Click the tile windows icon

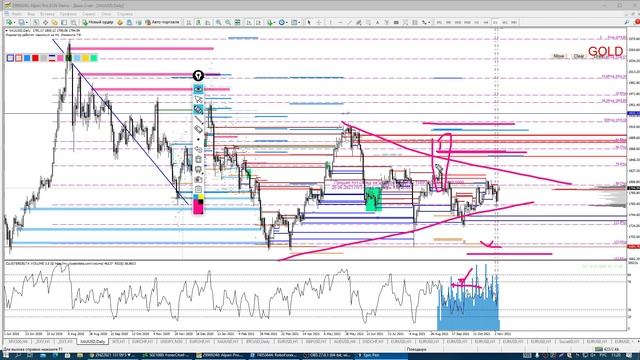(237, 22)
